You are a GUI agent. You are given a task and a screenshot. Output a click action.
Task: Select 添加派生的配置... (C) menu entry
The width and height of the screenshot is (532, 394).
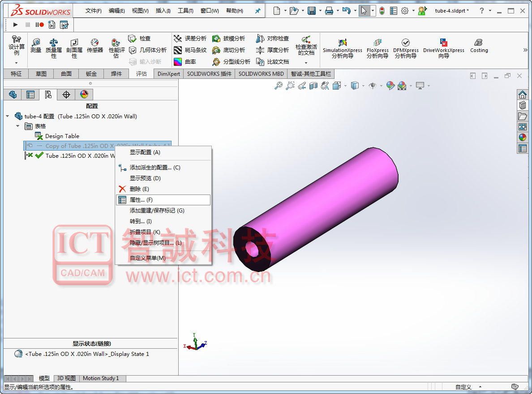(x=163, y=168)
